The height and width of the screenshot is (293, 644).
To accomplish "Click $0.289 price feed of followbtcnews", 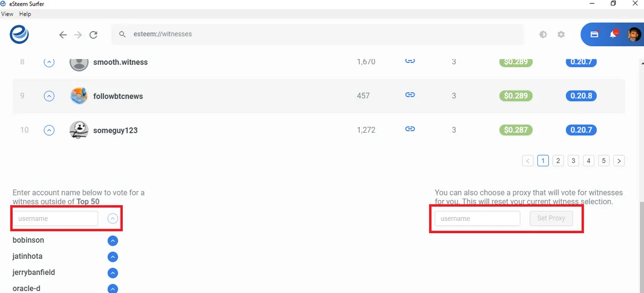I will point(516,95).
